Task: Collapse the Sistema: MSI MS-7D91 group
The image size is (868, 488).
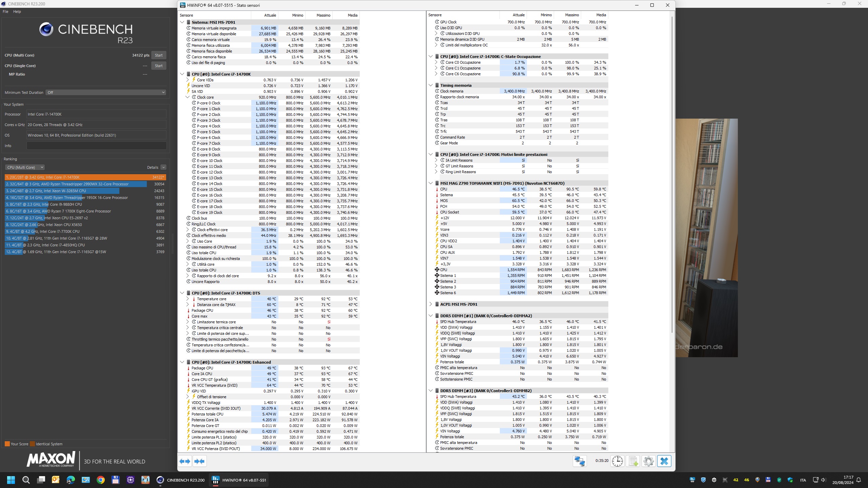Action: 182,22
